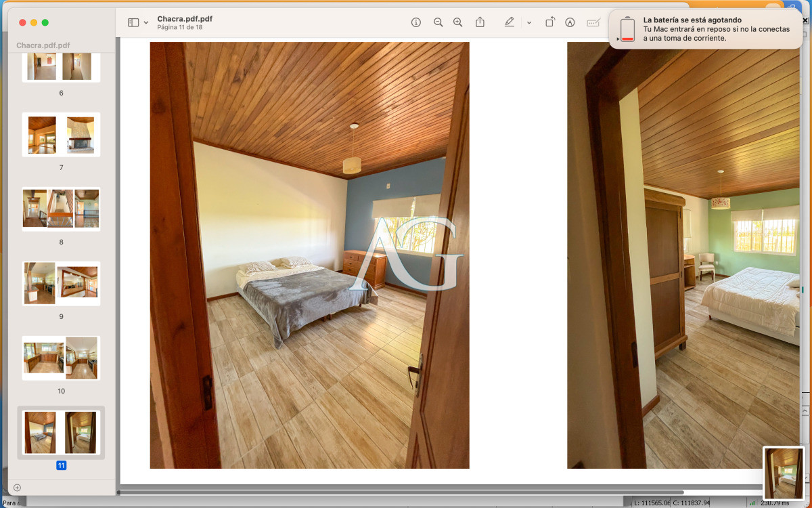The width and height of the screenshot is (812, 508).
Task: Click the Chacra.pdf.pdf window title
Action: 184,19
